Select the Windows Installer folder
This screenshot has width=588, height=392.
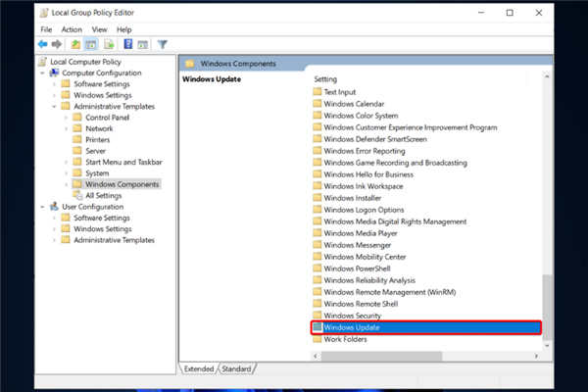click(353, 198)
